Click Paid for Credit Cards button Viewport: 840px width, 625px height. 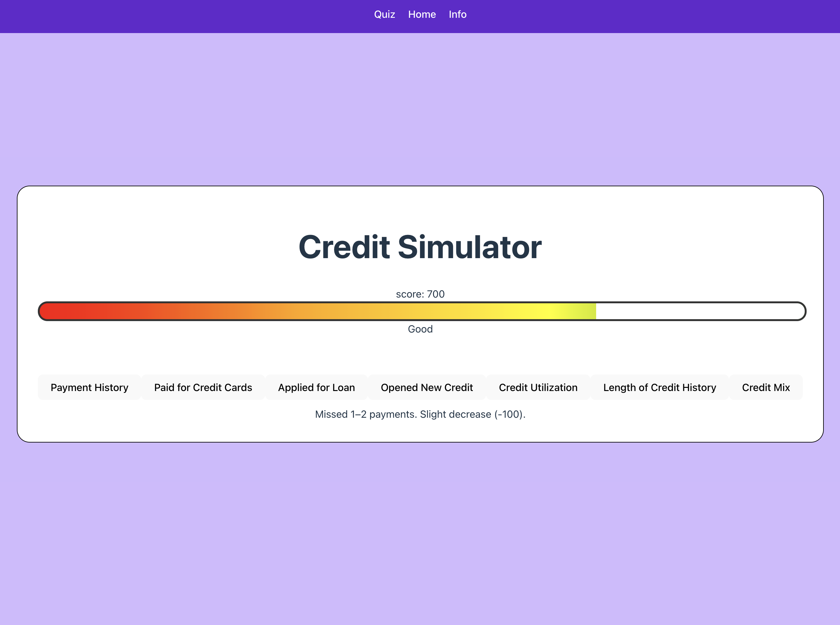click(203, 388)
